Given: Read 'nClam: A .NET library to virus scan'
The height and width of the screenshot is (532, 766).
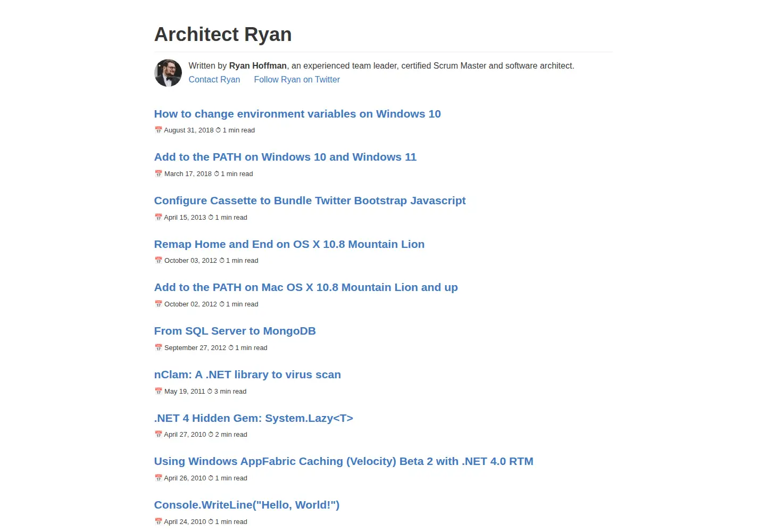Looking at the screenshot, I should (247, 375).
